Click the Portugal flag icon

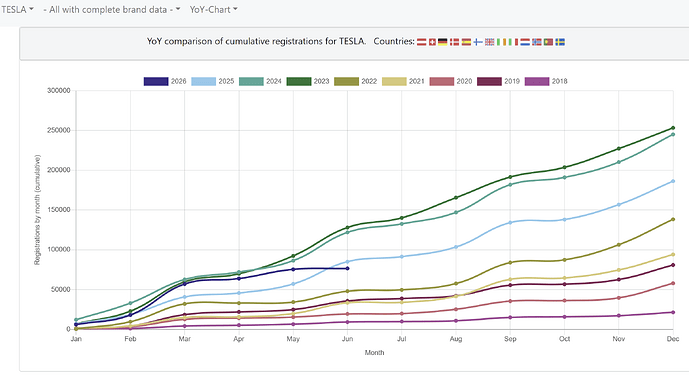tap(548, 42)
